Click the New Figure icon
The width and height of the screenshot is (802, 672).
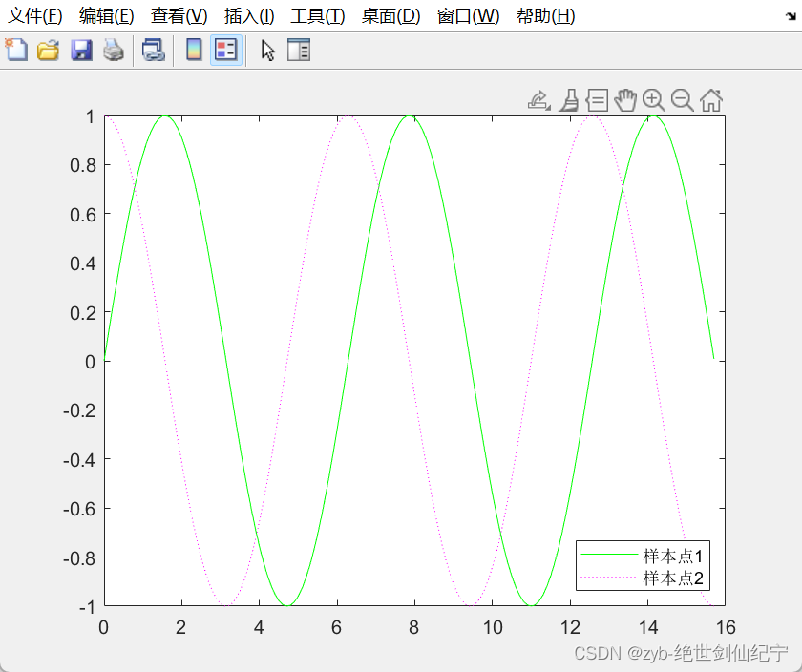16,51
